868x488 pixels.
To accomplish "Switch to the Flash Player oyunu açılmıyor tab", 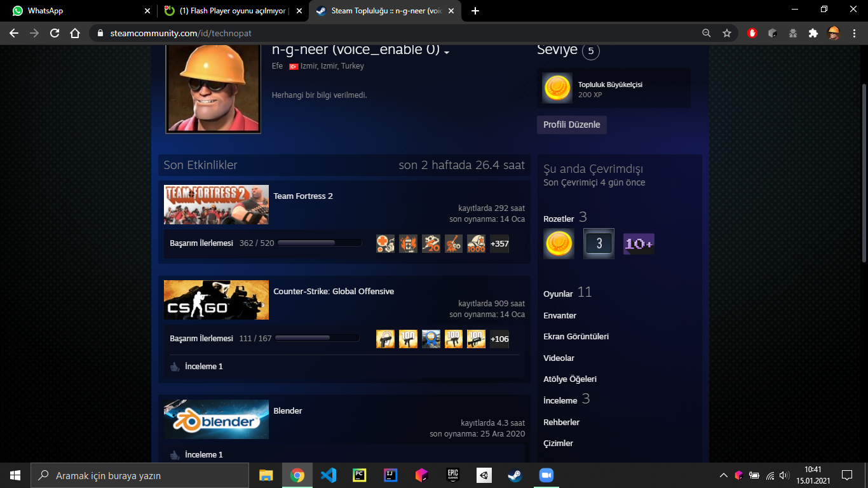I will (x=233, y=11).
